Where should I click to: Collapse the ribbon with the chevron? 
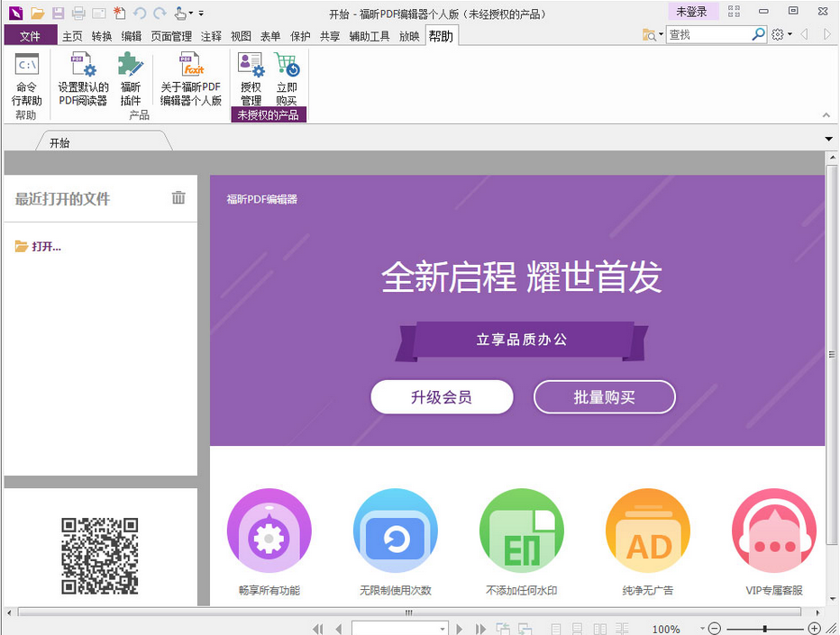(x=826, y=115)
